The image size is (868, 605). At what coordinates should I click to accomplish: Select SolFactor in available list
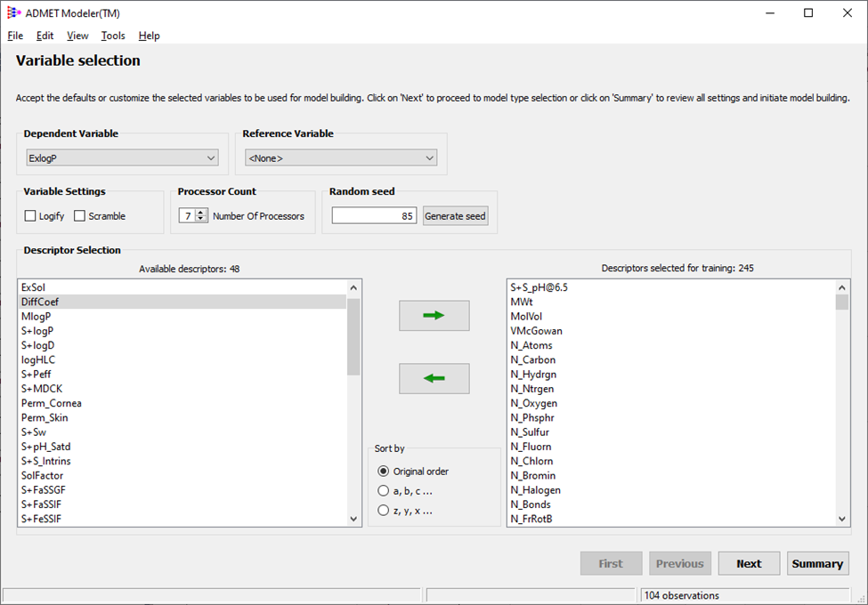point(183,476)
